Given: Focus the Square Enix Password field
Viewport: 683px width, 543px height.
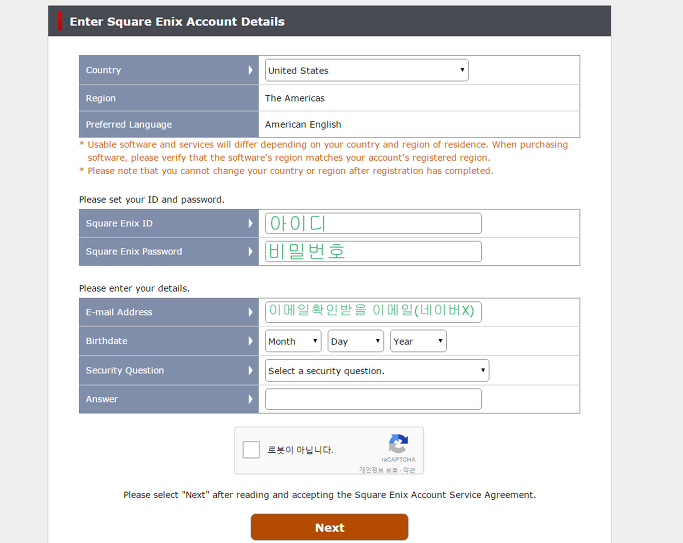Looking at the screenshot, I should click(373, 252).
